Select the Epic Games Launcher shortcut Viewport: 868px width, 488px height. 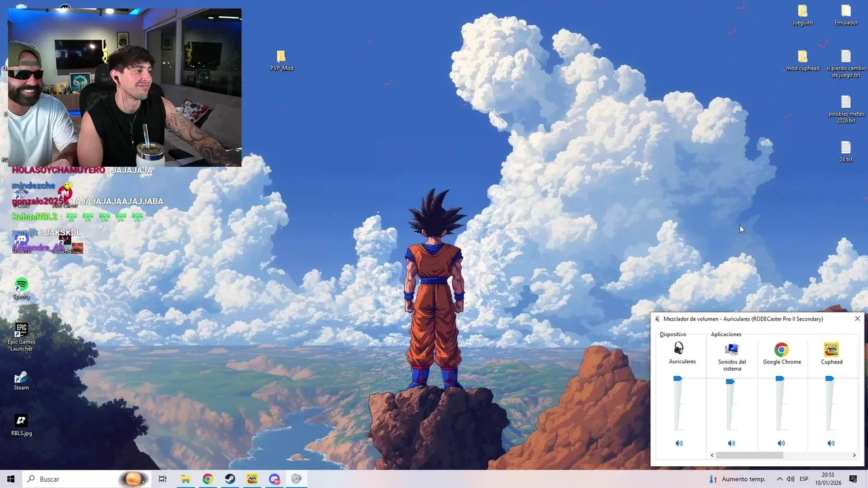point(22,337)
